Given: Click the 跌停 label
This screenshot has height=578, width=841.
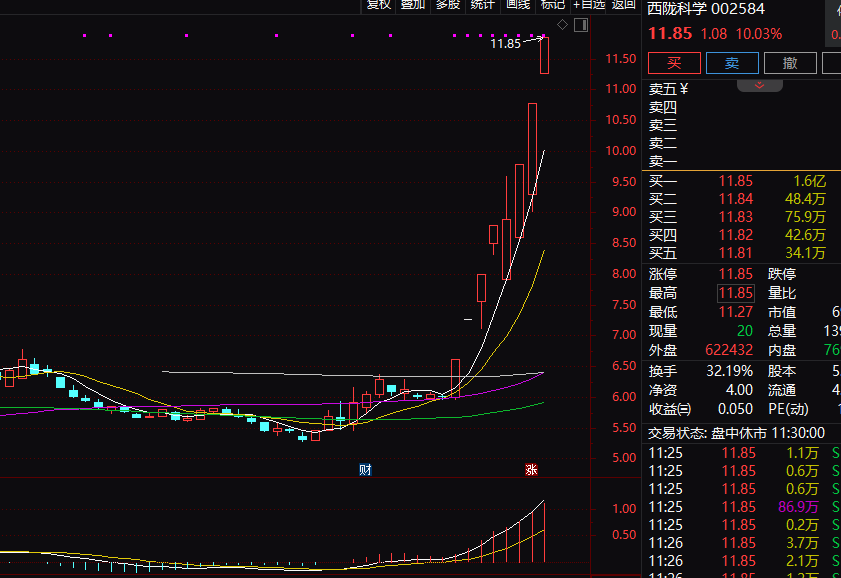Looking at the screenshot, I should point(781,274).
